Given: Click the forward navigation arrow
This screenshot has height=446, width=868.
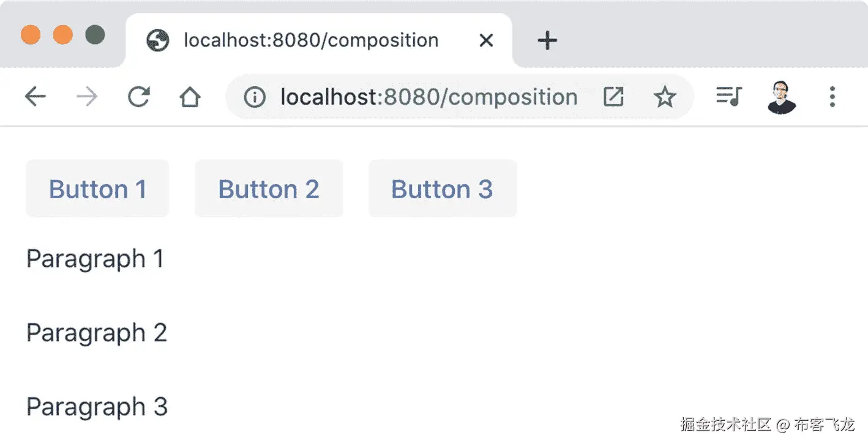Looking at the screenshot, I should 88,97.
